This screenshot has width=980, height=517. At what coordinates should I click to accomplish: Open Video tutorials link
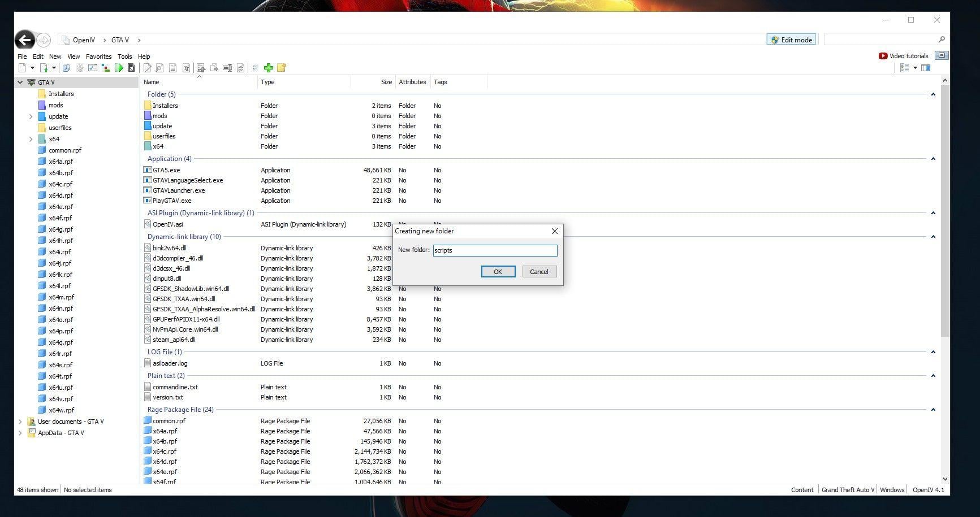(904, 56)
